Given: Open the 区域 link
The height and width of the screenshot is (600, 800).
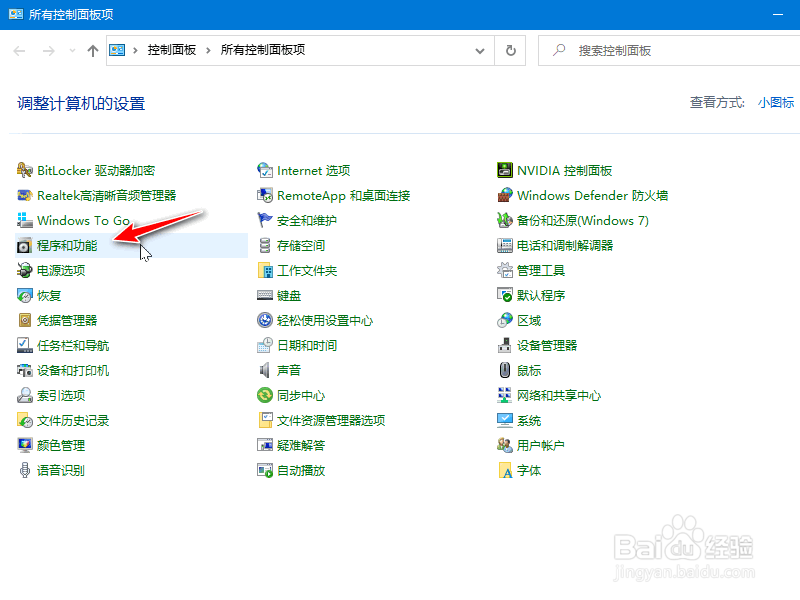Looking at the screenshot, I should (529, 320).
